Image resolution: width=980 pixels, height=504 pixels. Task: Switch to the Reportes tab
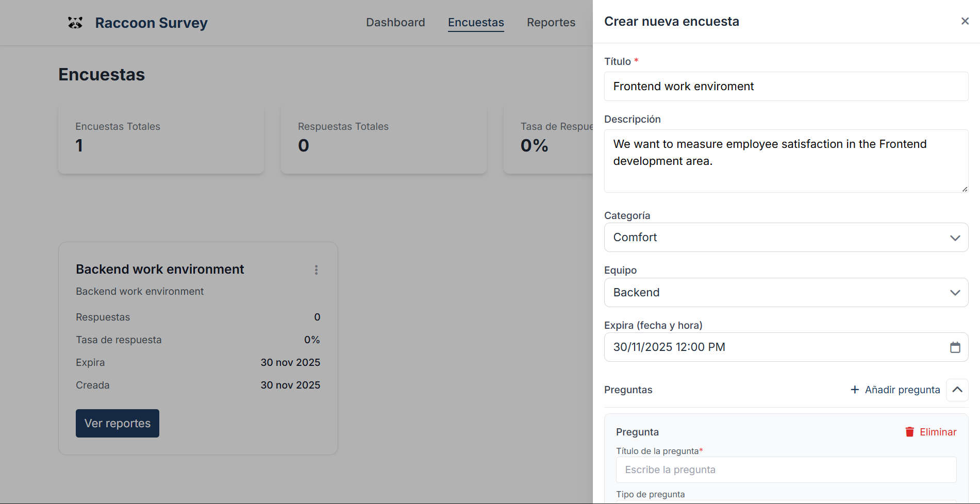point(551,23)
